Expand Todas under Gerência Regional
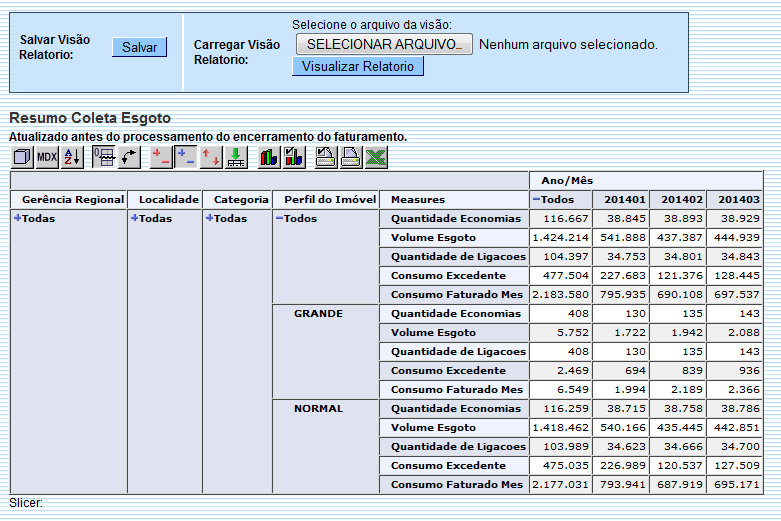The height and width of the screenshot is (521, 781). [18, 218]
